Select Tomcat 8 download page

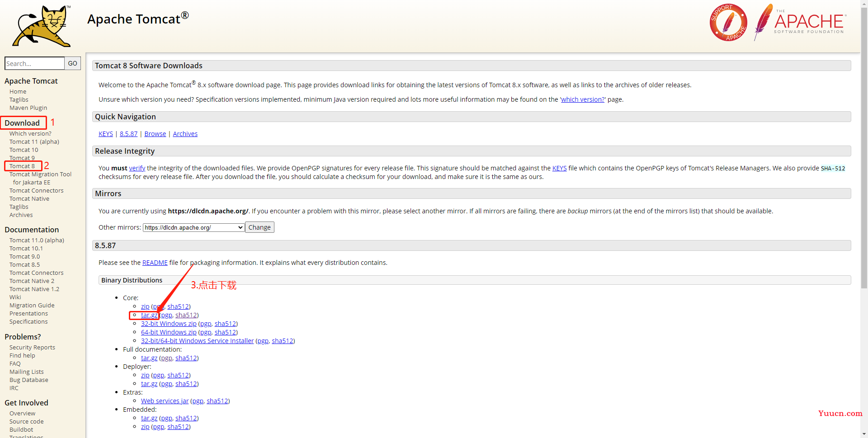click(x=22, y=166)
